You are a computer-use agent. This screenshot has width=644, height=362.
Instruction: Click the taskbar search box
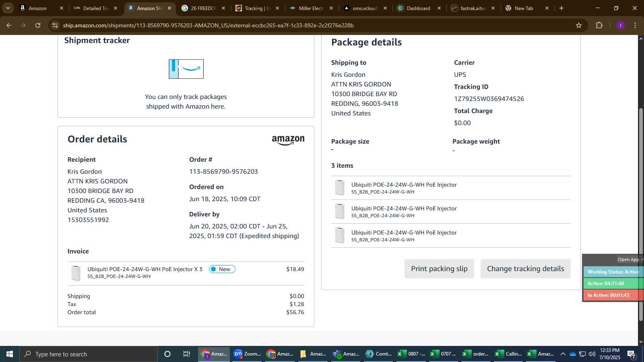89,354
